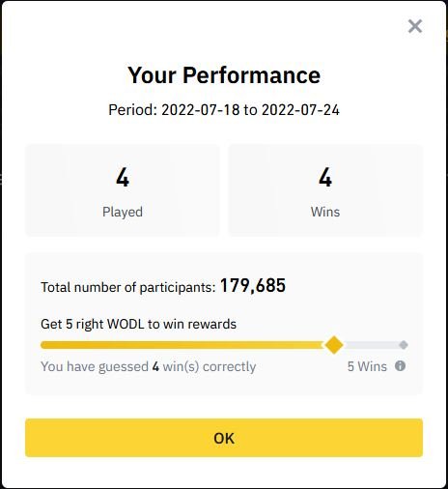This screenshot has height=489, width=448.
Task: Click the number 4 above Played
Action: [x=123, y=177]
